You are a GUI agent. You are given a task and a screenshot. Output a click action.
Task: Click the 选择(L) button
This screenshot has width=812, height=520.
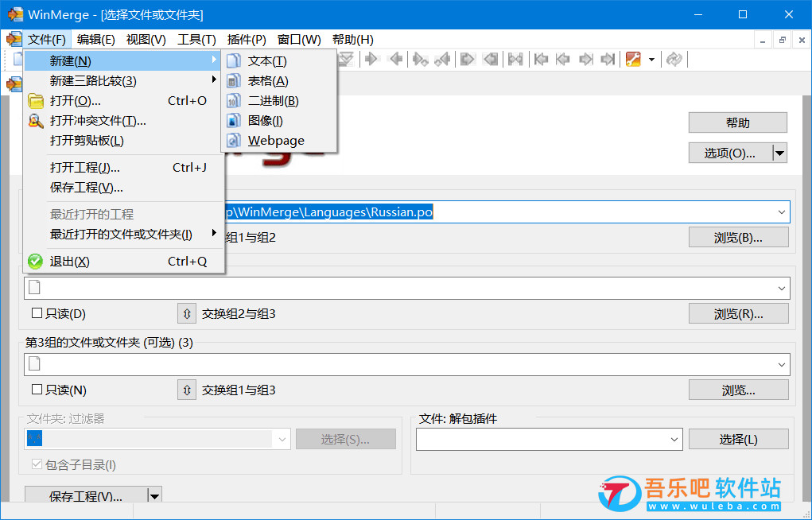pyautogui.click(x=739, y=439)
